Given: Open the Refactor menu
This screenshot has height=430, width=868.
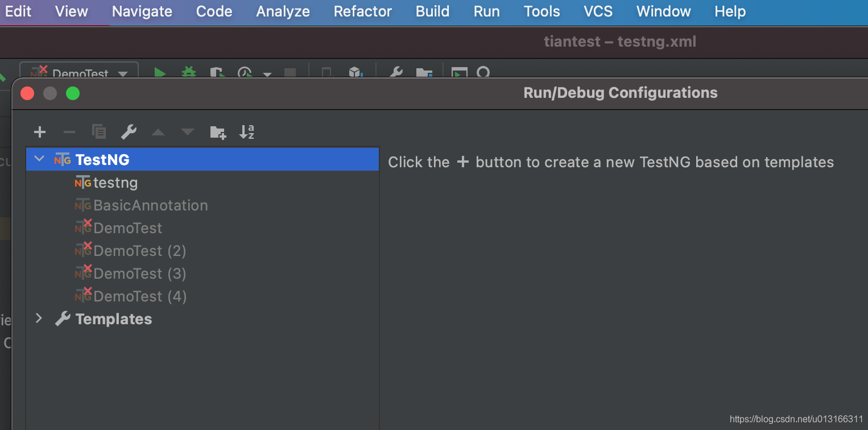Looking at the screenshot, I should click(x=363, y=11).
